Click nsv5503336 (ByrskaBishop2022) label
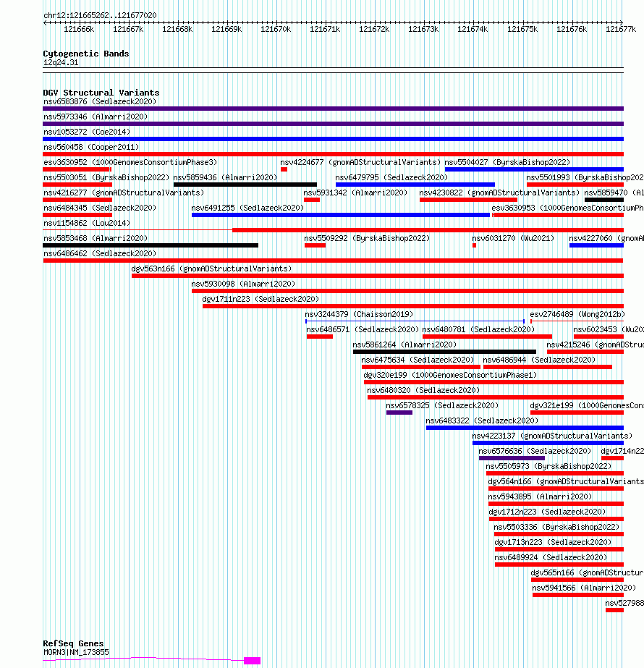 [556, 528]
